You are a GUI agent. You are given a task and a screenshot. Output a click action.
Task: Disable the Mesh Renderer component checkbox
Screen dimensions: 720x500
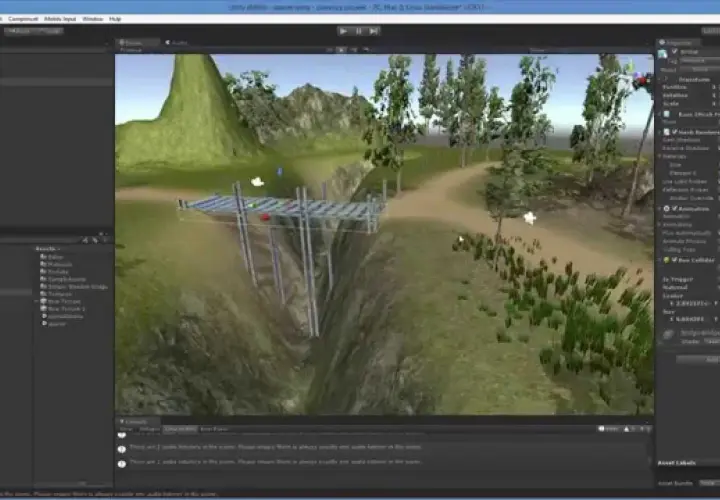pos(675,132)
